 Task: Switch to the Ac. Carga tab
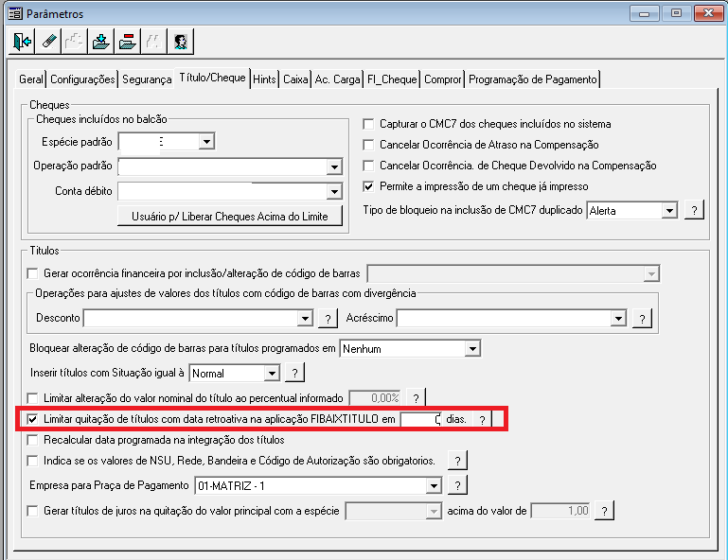point(338,79)
